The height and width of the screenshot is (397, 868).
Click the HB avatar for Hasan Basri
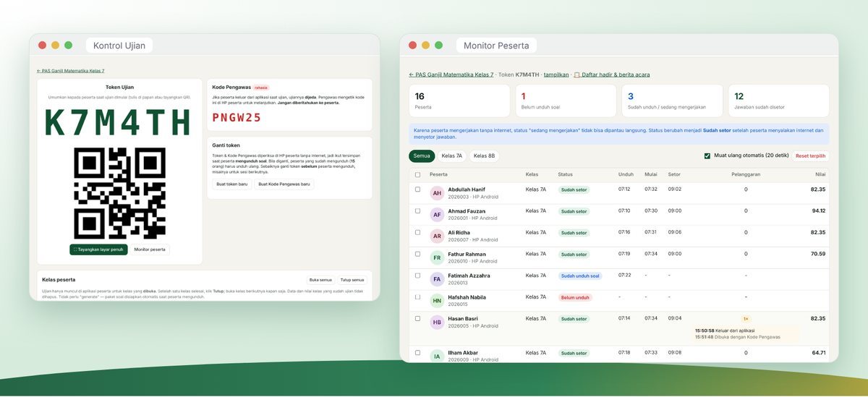click(437, 323)
